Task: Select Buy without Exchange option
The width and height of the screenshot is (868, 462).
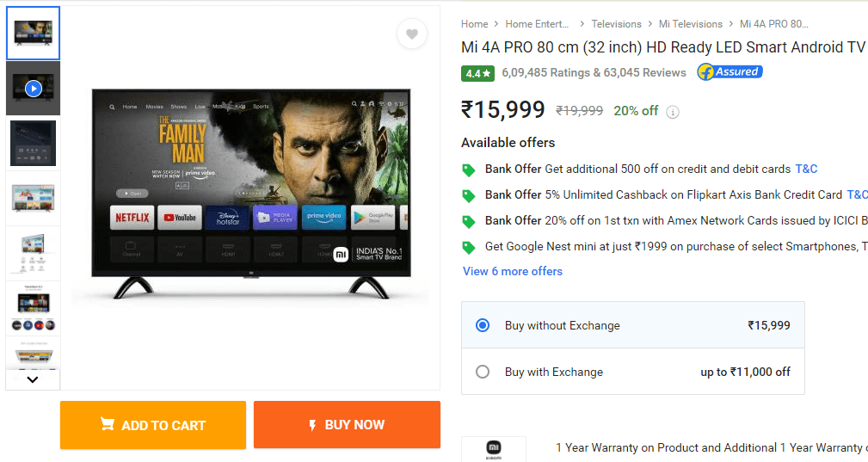Action: pos(483,325)
